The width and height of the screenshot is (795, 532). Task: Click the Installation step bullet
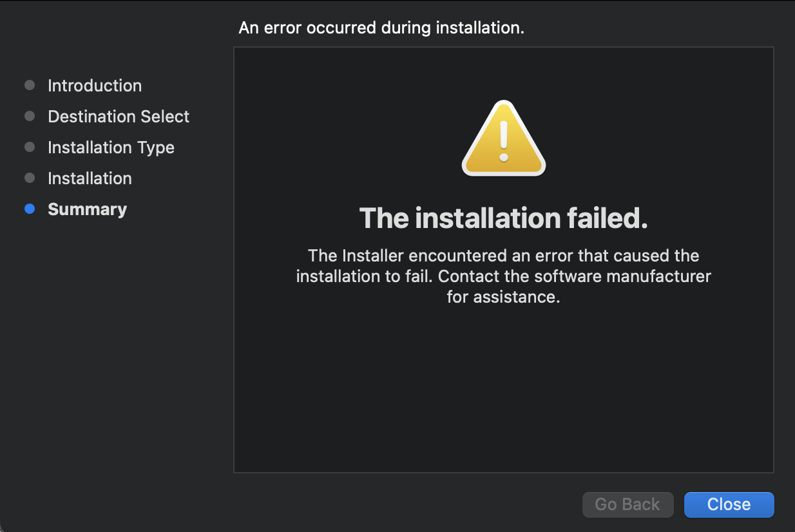tap(30, 178)
